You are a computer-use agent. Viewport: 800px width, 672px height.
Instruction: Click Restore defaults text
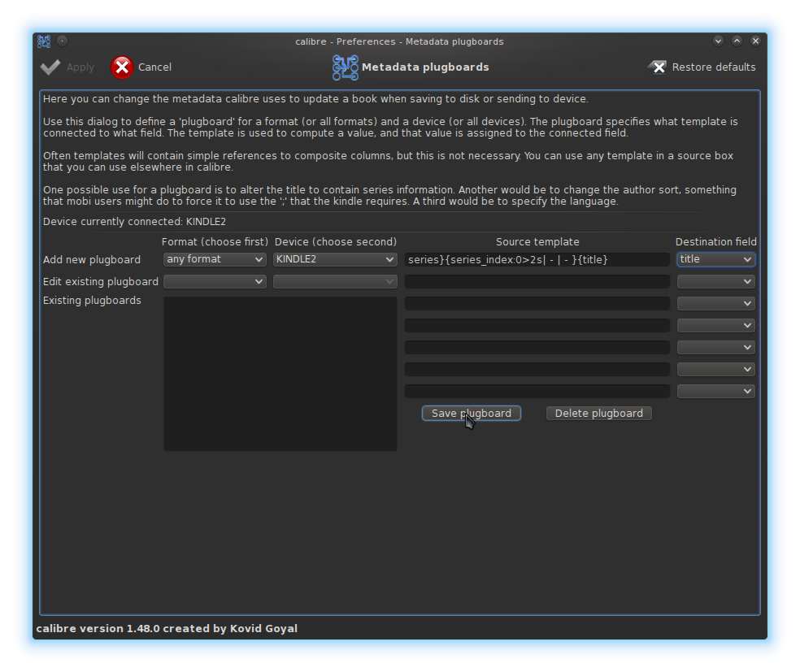coord(714,67)
